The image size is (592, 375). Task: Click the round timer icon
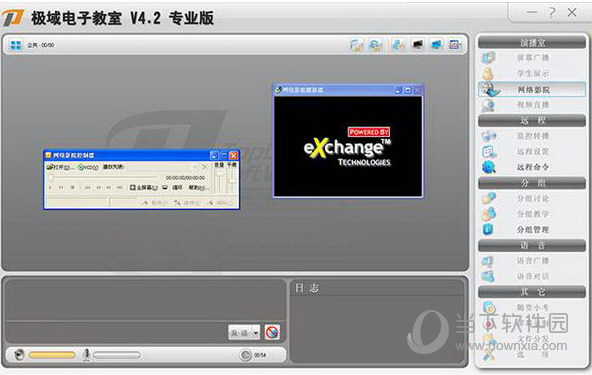click(245, 355)
